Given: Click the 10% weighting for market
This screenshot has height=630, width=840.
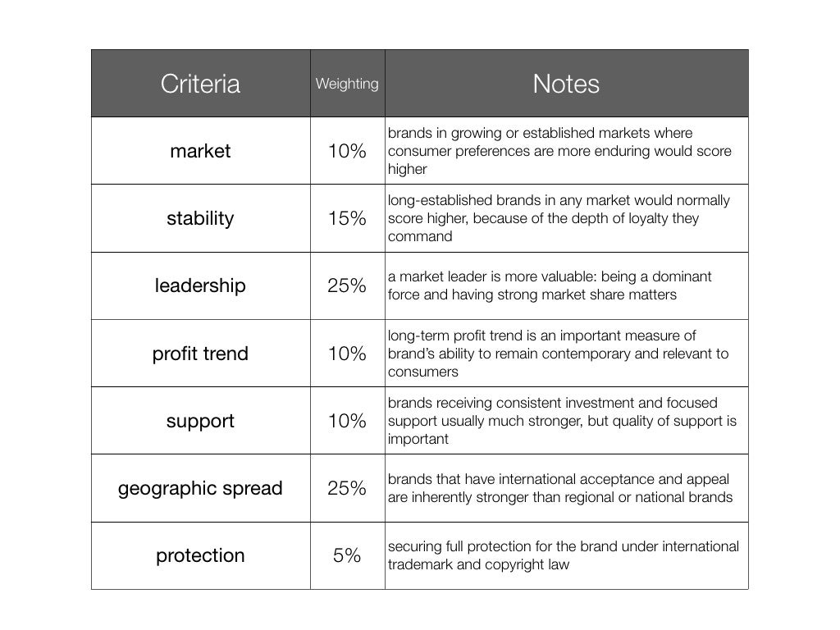Looking at the screenshot, I should coord(347,151).
